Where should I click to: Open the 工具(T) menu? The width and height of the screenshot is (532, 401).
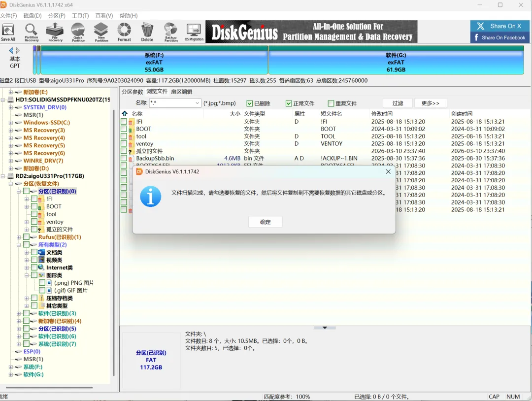click(x=80, y=16)
